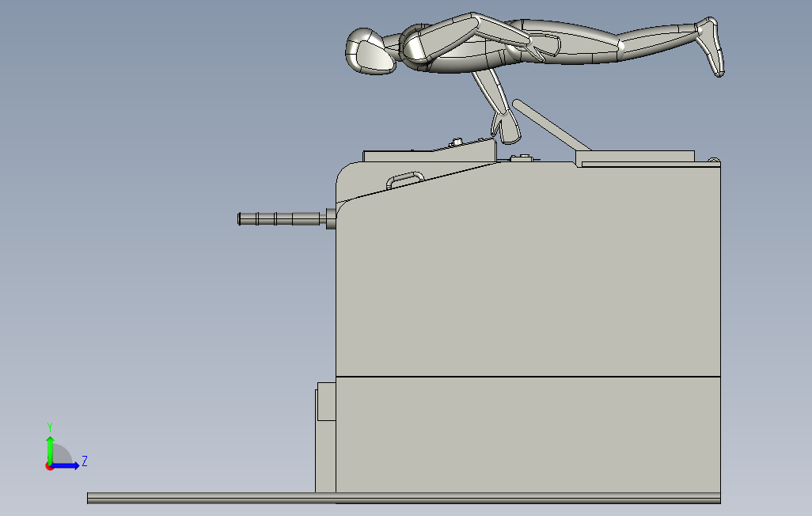Viewport: 812px width, 516px height.
Task: Select the flat top plate beside the lever
Action: point(635,157)
